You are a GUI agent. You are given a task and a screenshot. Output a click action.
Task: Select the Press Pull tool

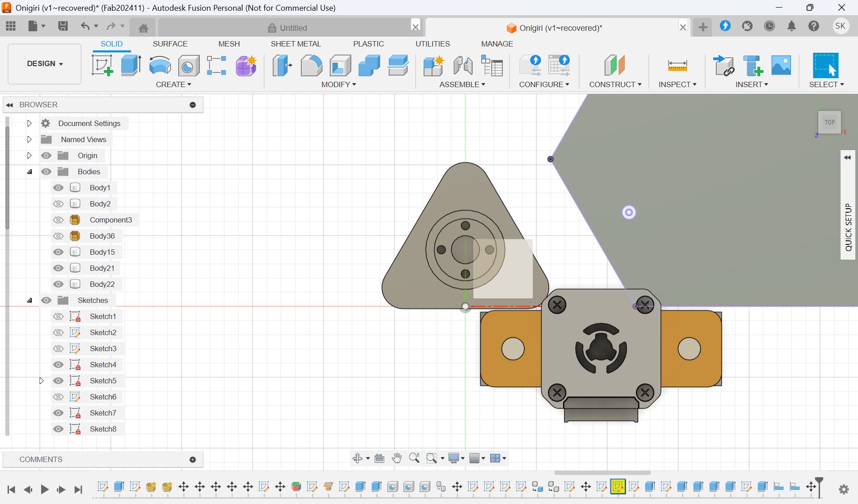282,65
